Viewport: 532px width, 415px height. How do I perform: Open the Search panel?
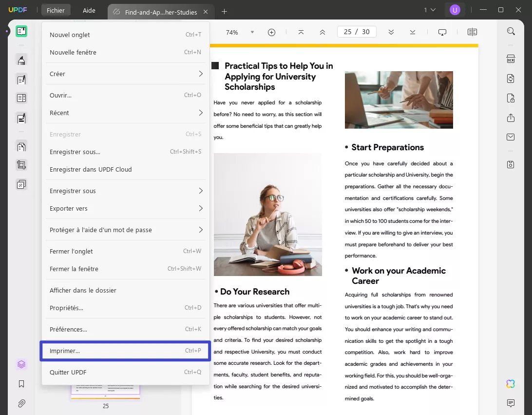click(x=510, y=31)
